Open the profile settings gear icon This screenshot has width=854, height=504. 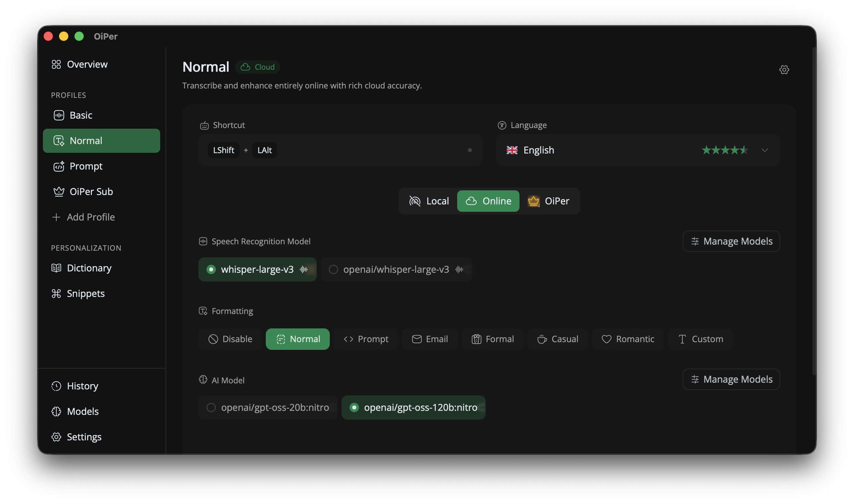784,70
